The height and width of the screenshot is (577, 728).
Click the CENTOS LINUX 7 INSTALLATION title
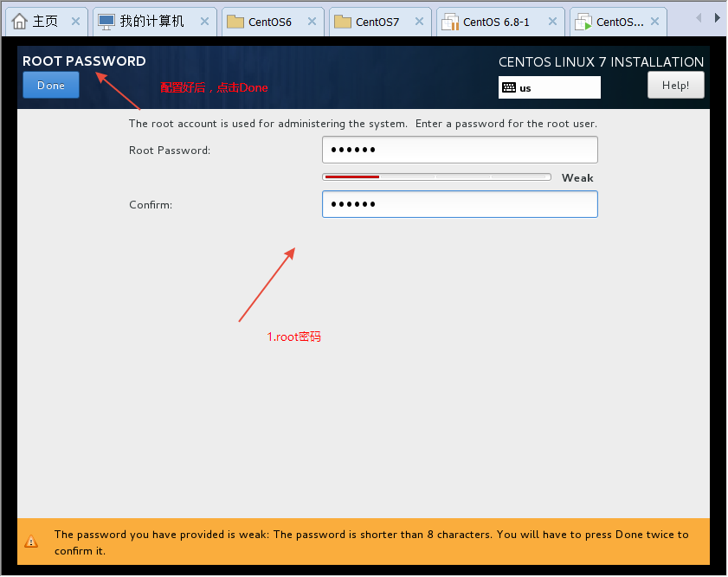[x=602, y=61]
